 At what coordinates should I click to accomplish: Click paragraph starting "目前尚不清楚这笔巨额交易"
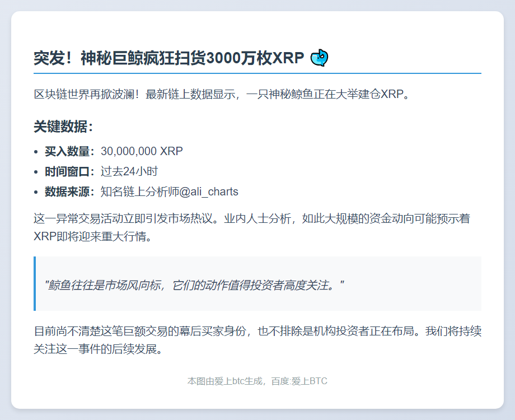pos(257,340)
